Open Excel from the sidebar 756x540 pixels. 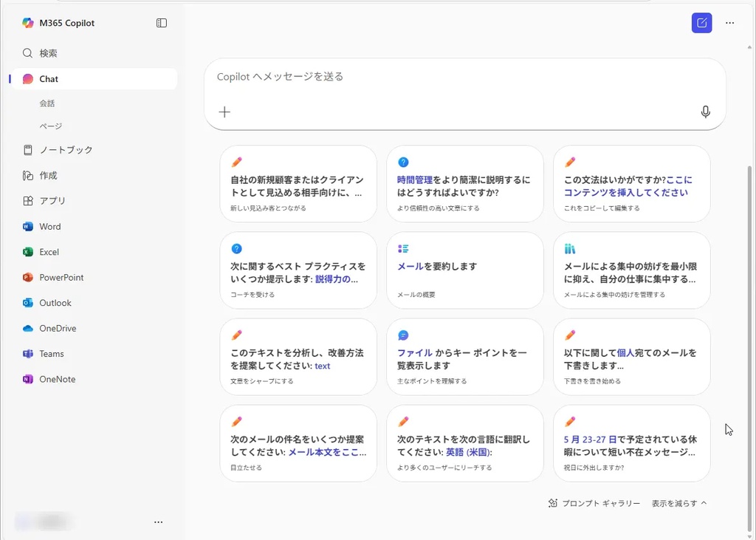[49, 252]
